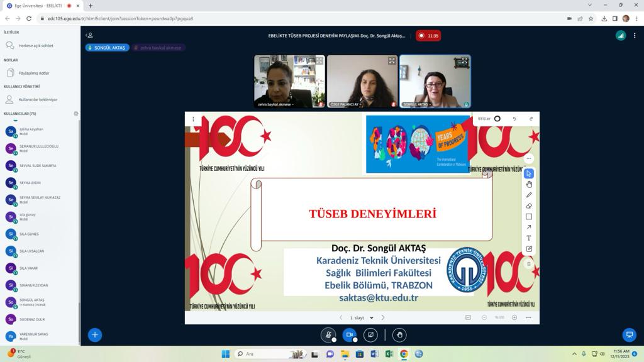Zoom out of the slide

[x=484, y=317]
